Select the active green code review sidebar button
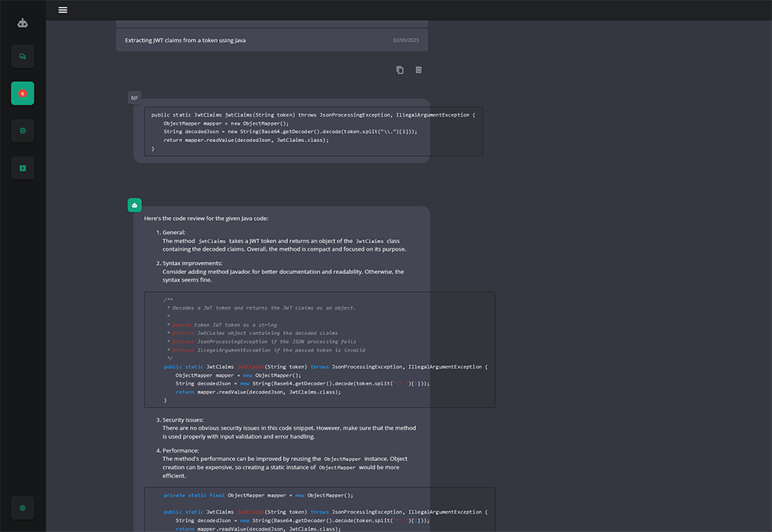Viewport: 772px width, 532px height. point(22,93)
